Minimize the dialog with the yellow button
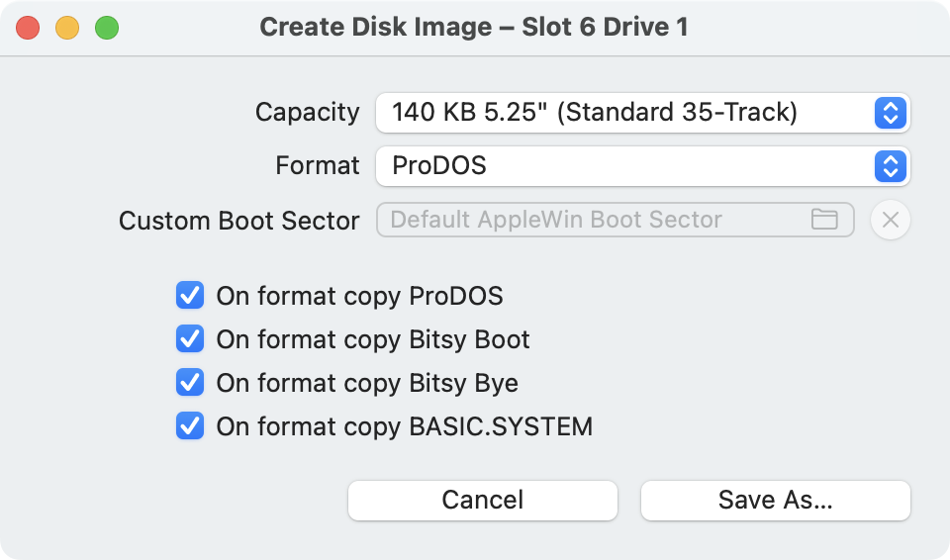Screen dimensions: 950x560 [67, 28]
